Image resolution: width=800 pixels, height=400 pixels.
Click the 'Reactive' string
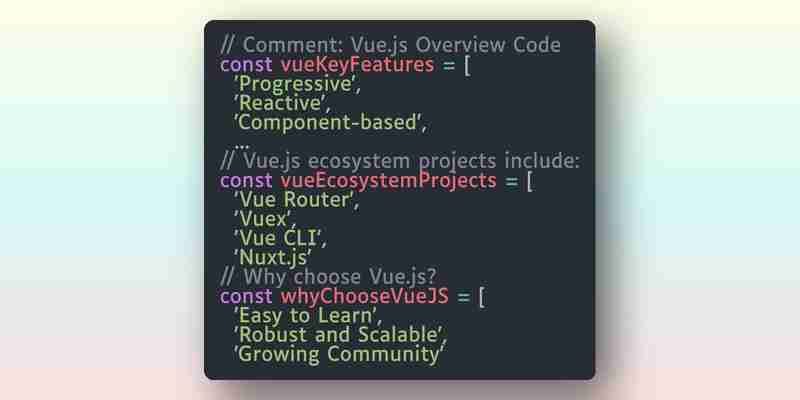[278, 104]
